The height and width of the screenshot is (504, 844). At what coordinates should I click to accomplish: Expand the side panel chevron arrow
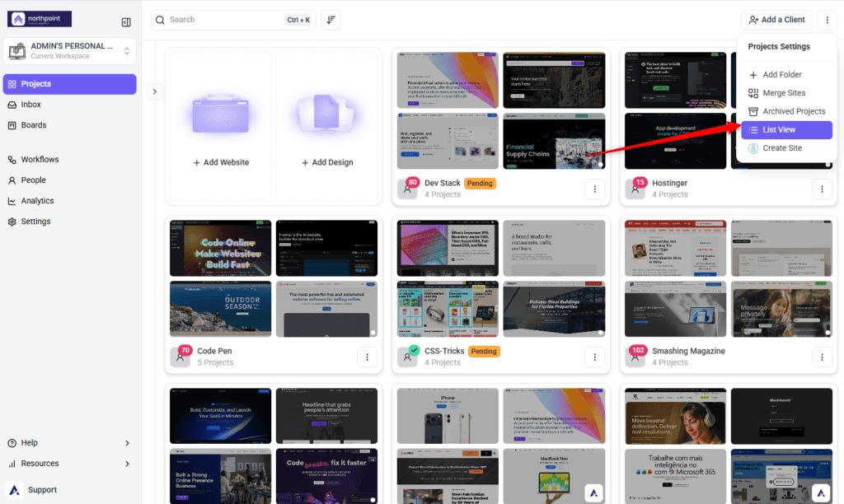coord(154,91)
